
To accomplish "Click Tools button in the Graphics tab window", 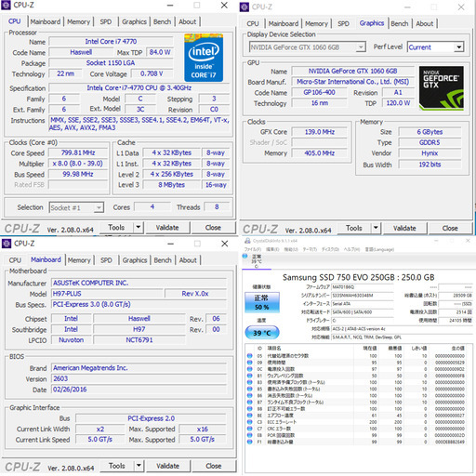I will point(354,228).
